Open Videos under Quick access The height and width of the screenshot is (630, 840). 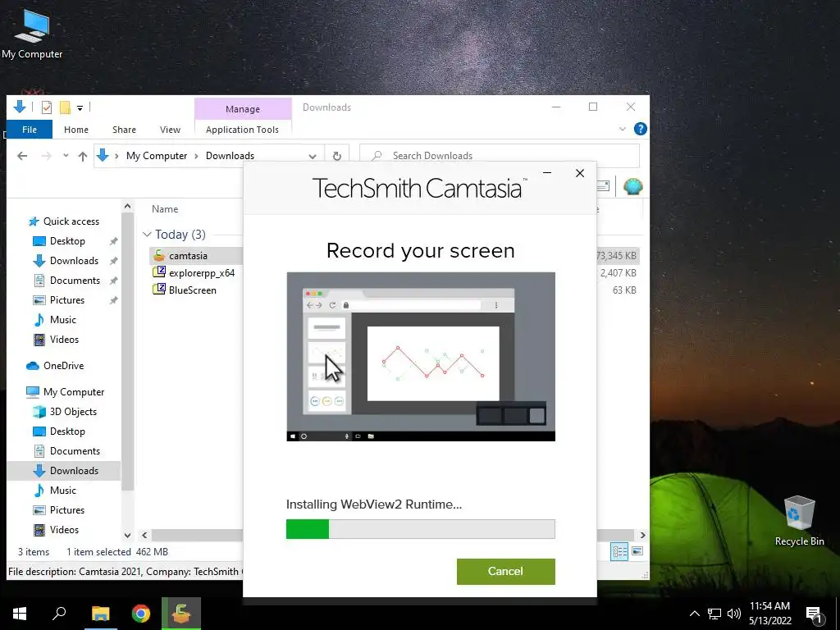pos(64,340)
